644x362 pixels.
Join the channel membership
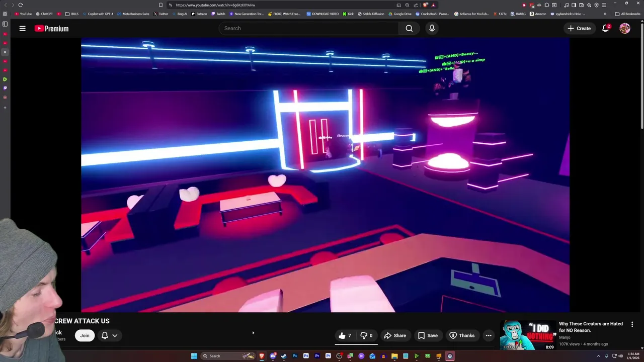(x=85, y=335)
